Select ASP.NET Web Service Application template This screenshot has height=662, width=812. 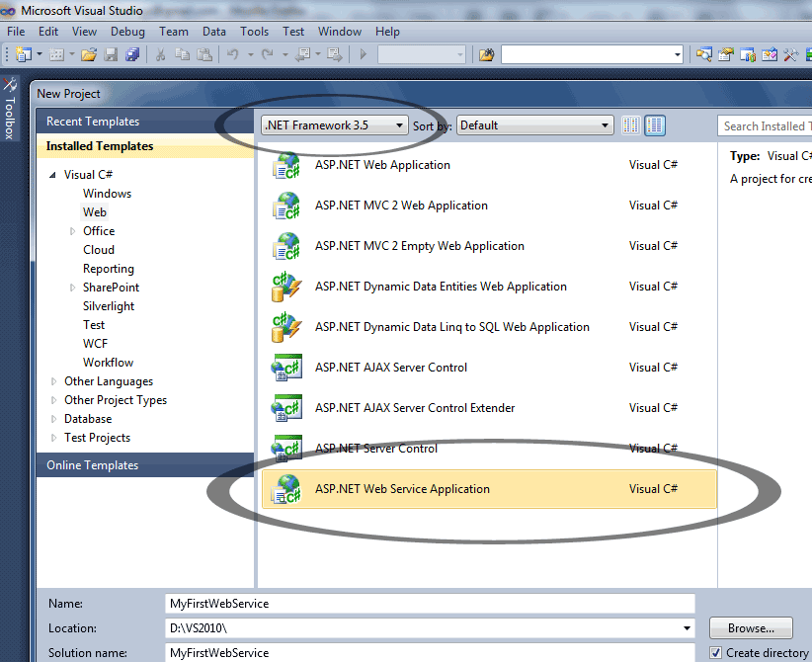(489, 489)
